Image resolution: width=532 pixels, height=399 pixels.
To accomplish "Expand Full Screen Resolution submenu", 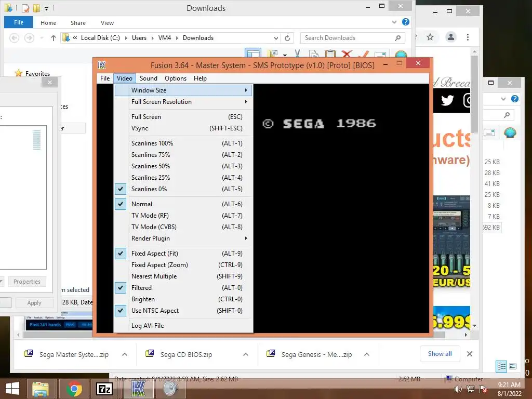I will click(183, 102).
